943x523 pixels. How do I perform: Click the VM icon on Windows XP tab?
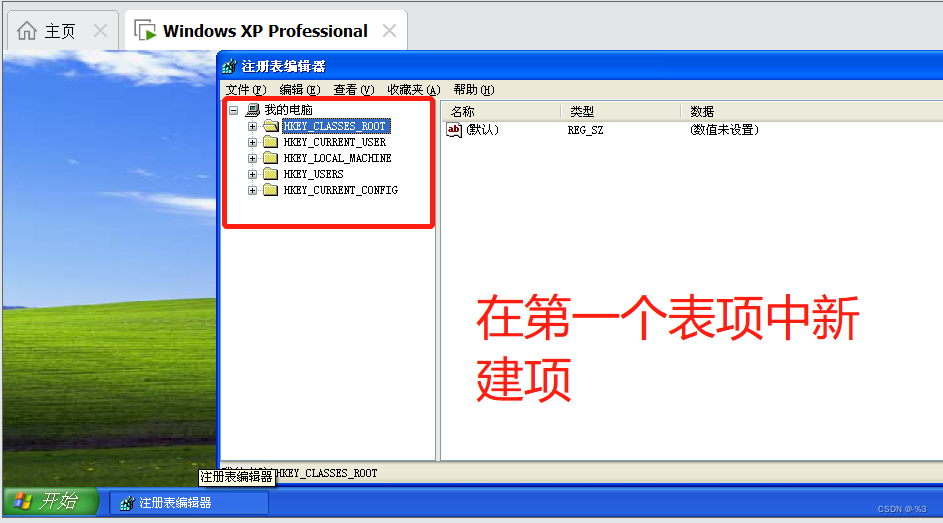tap(145, 31)
